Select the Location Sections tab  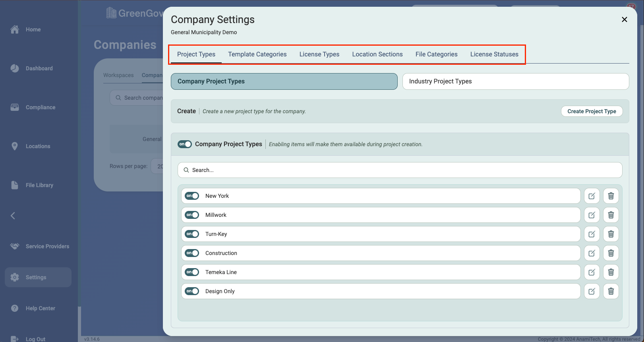377,54
